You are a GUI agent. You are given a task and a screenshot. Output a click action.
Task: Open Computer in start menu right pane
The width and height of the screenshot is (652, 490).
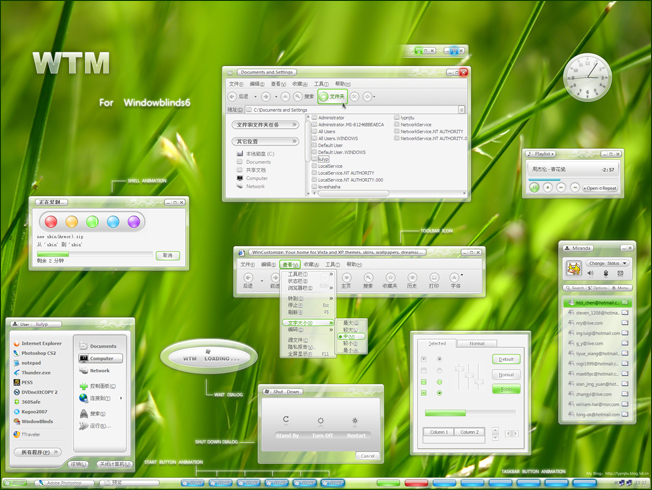click(x=100, y=358)
